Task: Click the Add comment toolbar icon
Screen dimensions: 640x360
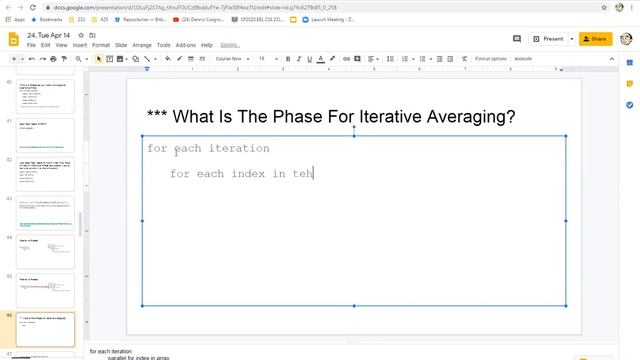Action: click(x=358, y=59)
